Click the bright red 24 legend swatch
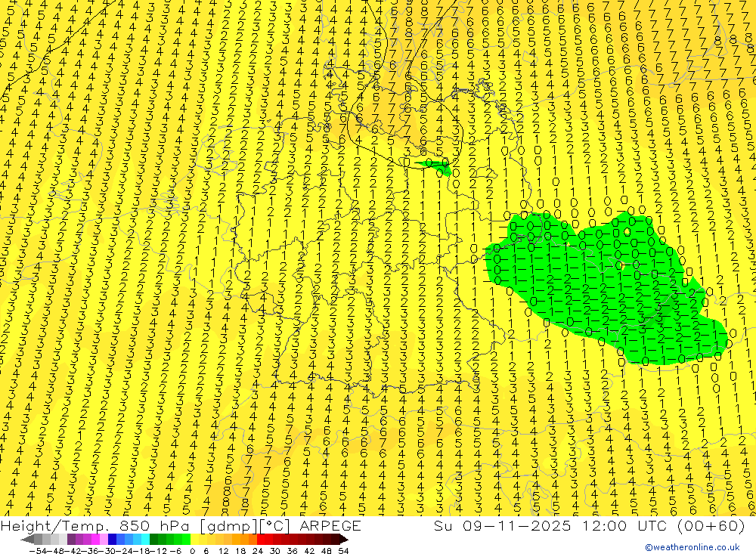Screen dimensions: 756x554 tap(261, 539)
